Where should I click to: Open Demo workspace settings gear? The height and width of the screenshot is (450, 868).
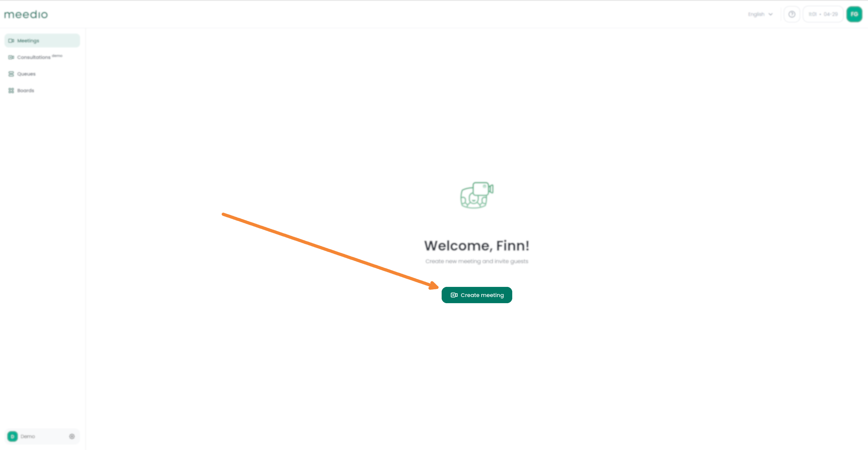coord(72,436)
